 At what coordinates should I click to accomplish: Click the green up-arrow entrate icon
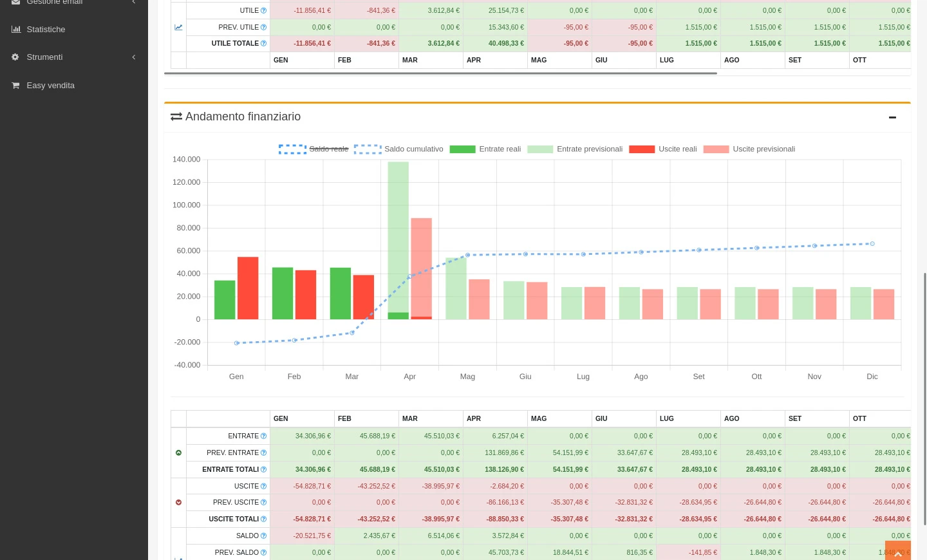[x=178, y=453]
